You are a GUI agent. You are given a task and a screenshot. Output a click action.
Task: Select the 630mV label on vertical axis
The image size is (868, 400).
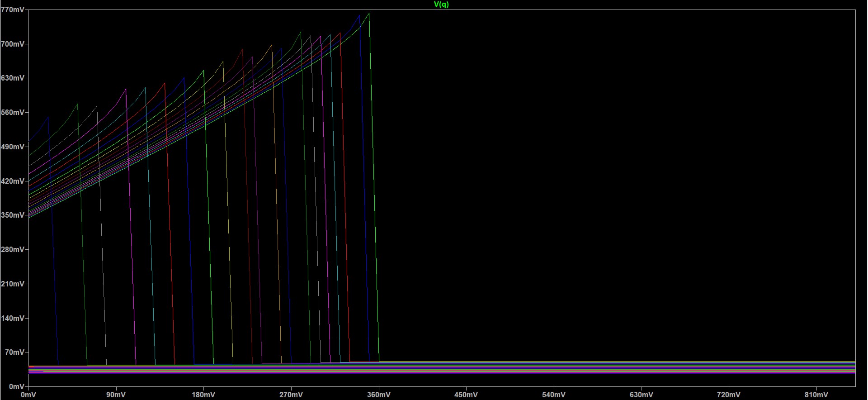coord(13,78)
